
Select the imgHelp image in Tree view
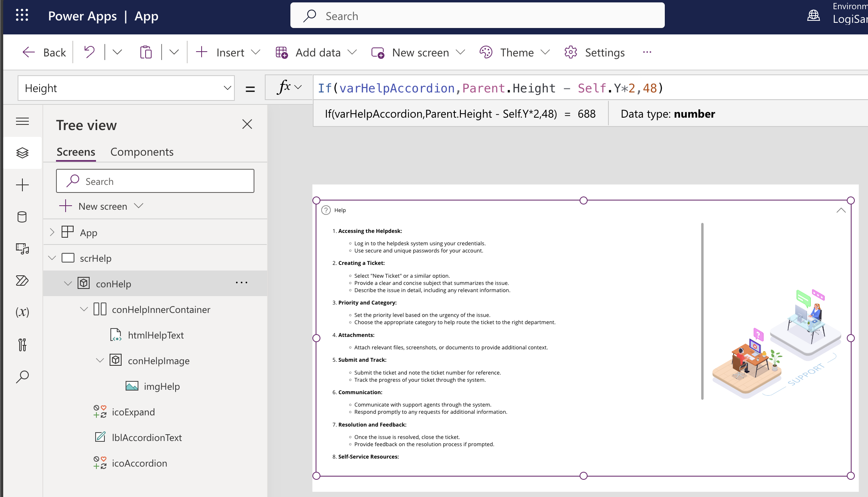point(162,386)
